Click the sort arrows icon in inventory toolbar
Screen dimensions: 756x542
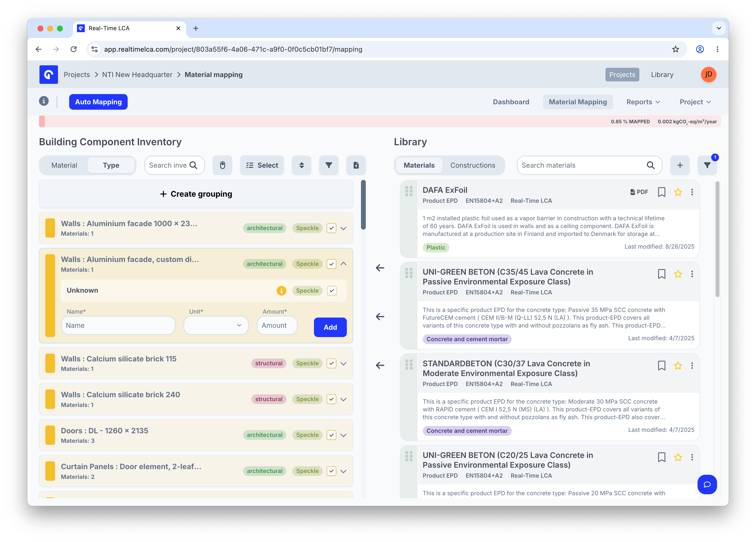pyautogui.click(x=301, y=165)
